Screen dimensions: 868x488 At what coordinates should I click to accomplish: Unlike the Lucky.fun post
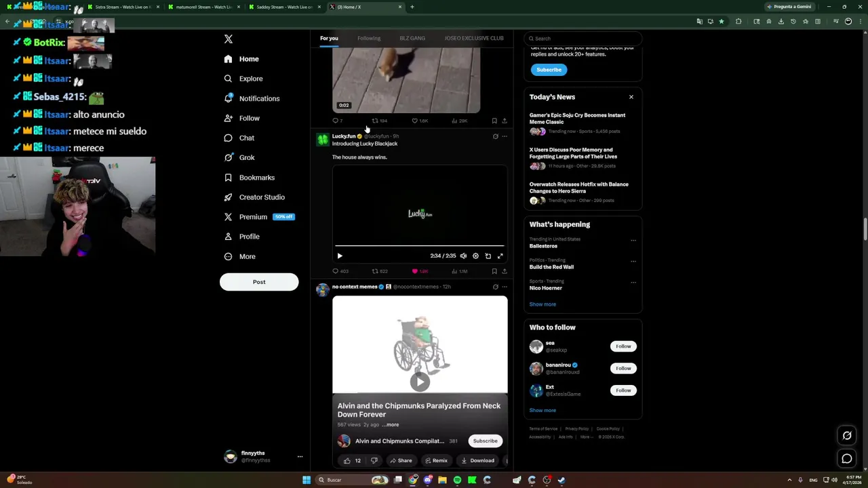[420, 271]
